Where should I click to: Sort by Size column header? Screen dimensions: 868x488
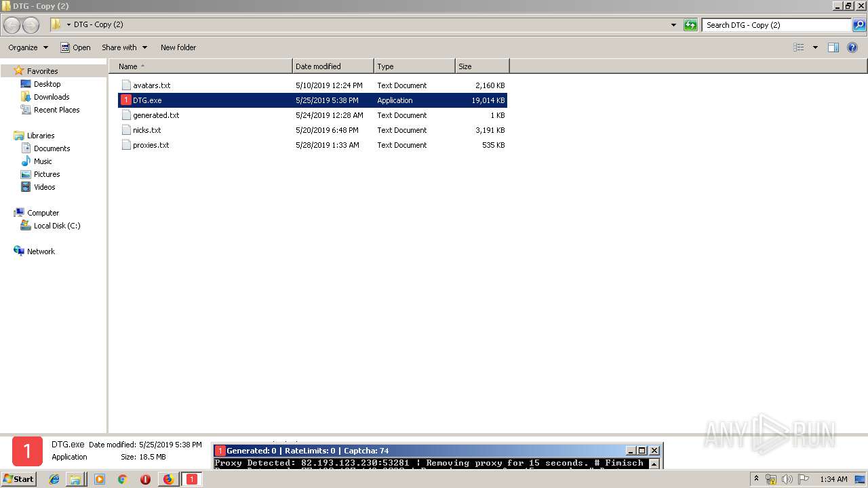click(482, 66)
